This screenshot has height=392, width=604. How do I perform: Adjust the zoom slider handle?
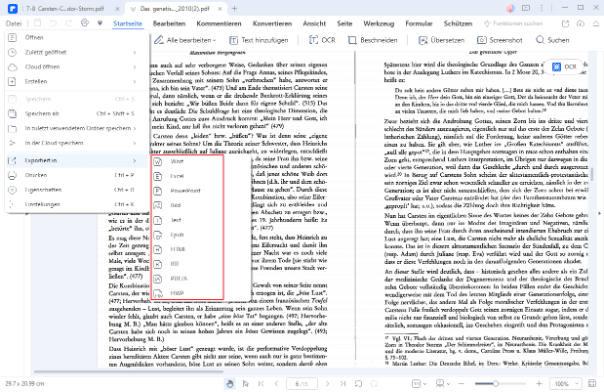coord(496,384)
